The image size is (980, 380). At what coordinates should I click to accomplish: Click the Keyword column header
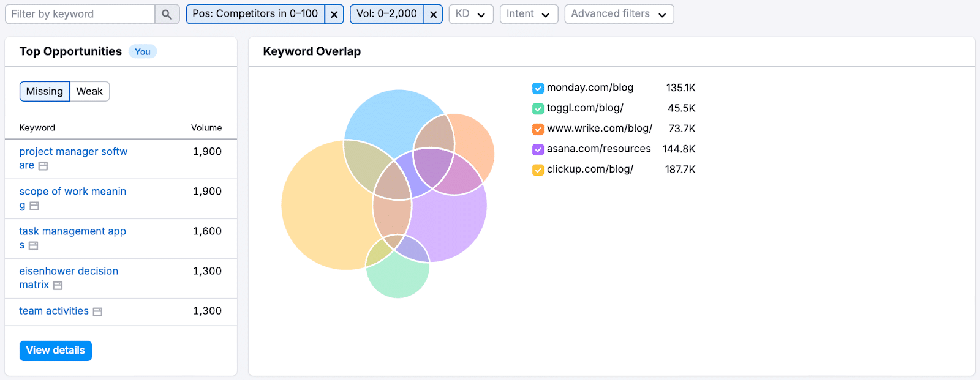(x=37, y=128)
